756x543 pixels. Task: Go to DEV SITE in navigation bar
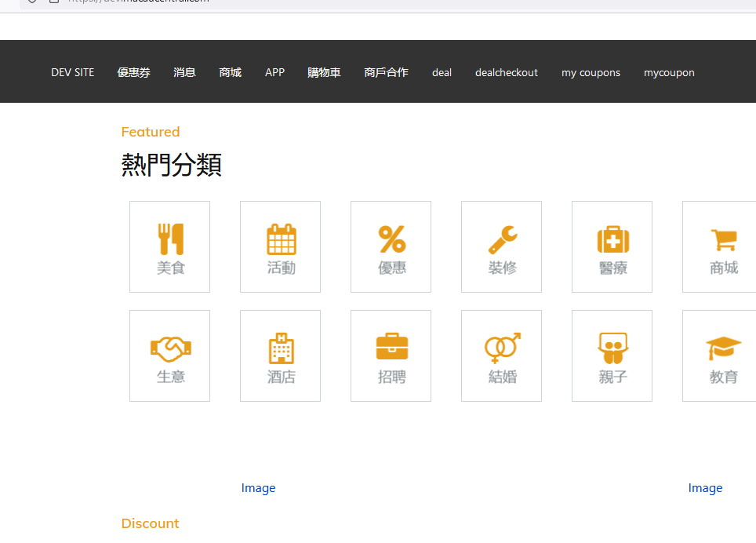pyautogui.click(x=72, y=72)
